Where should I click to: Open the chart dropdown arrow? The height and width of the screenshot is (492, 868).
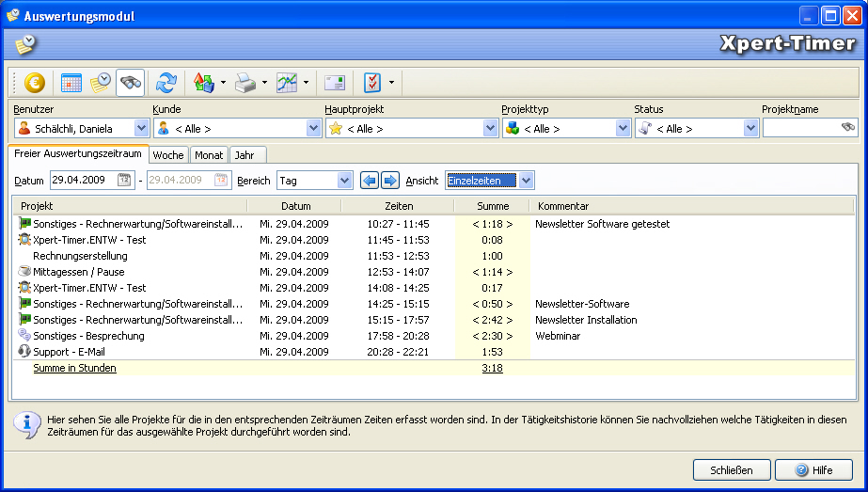click(x=307, y=83)
